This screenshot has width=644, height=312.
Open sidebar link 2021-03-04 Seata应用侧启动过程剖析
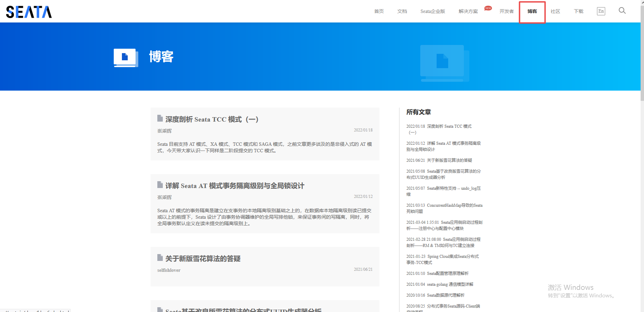coord(444,225)
